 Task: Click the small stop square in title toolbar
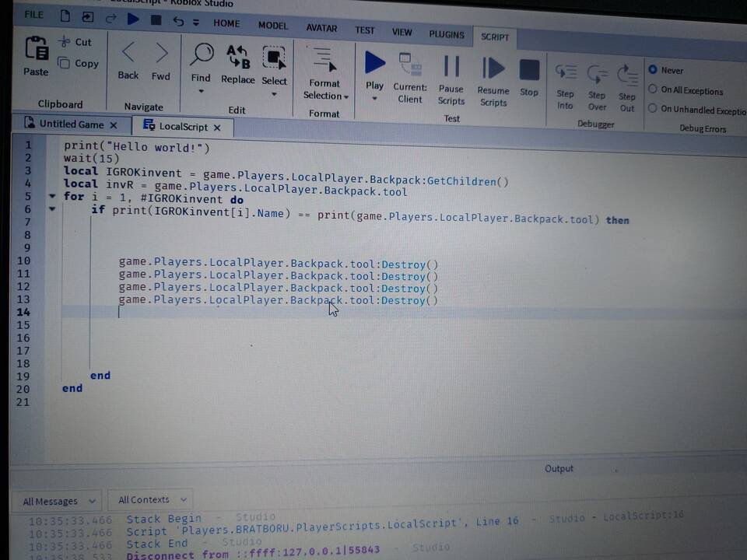[x=156, y=20]
